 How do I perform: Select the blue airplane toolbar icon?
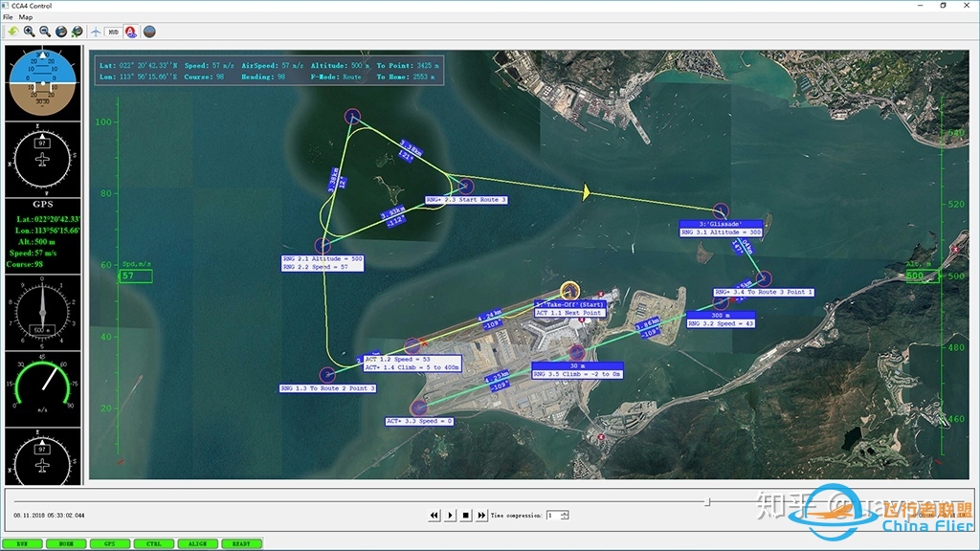point(96,32)
